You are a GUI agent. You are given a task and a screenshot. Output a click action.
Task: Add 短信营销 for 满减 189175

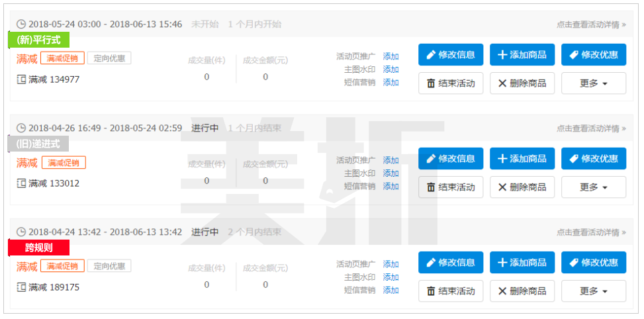(391, 291)
